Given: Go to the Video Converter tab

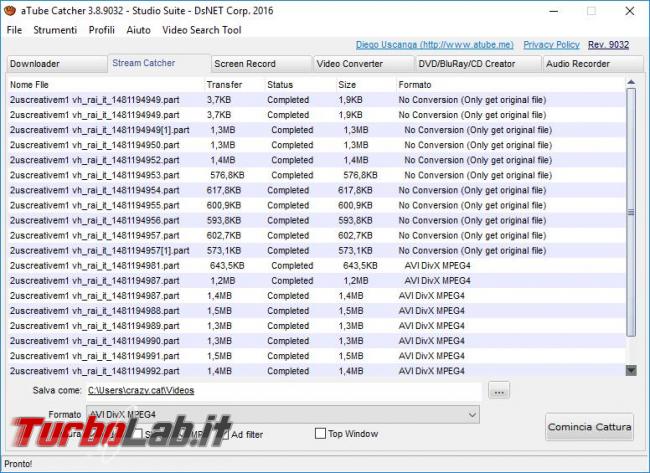Looking at the screenshot, I should click(x=364, y=64).
